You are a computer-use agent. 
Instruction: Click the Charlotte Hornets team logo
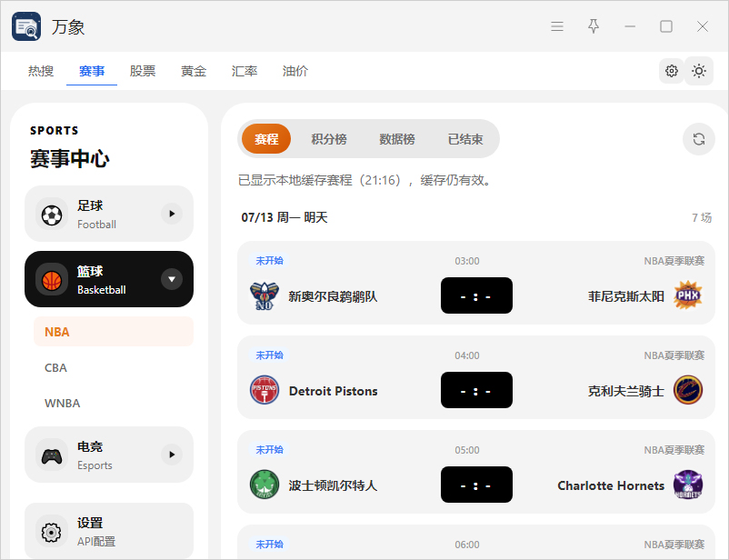(687, 485)
